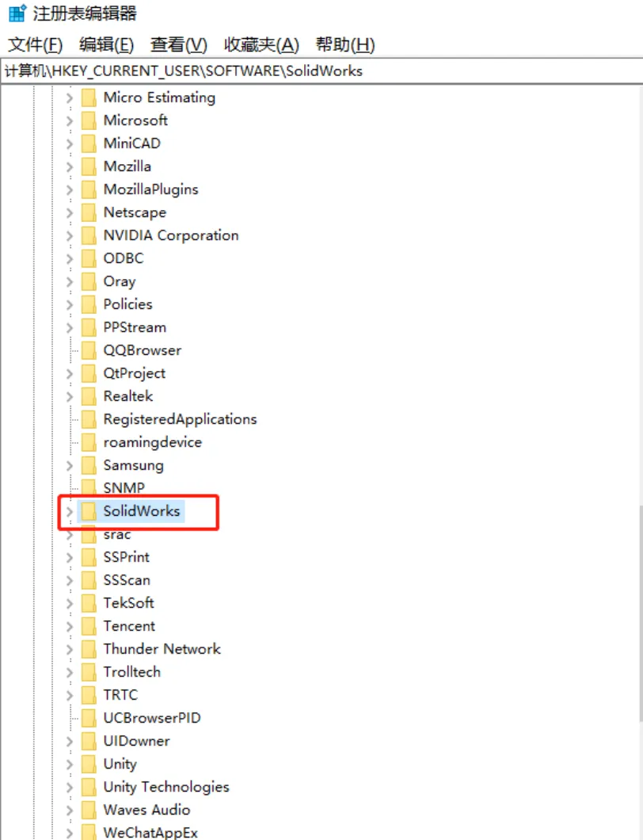Click the Registry Editor app icon in title bar
The height and width of the screenshot is (840, 643).
[17, 13]
